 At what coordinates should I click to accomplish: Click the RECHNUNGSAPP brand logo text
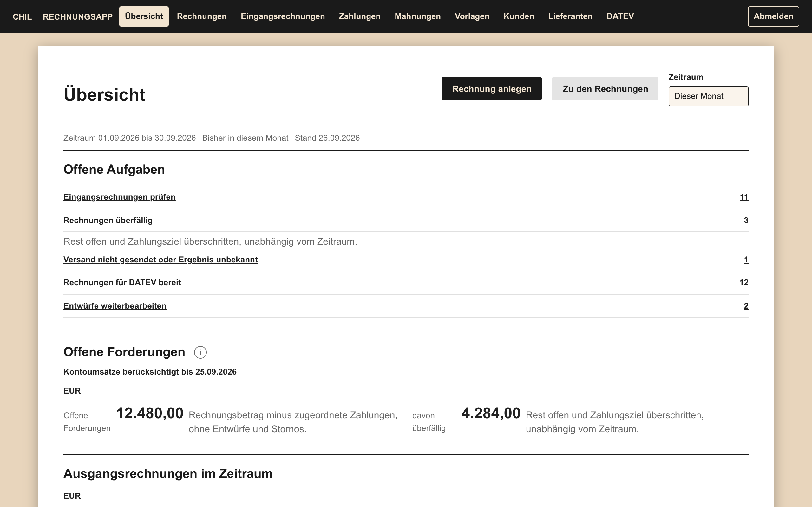click(77, 17)
